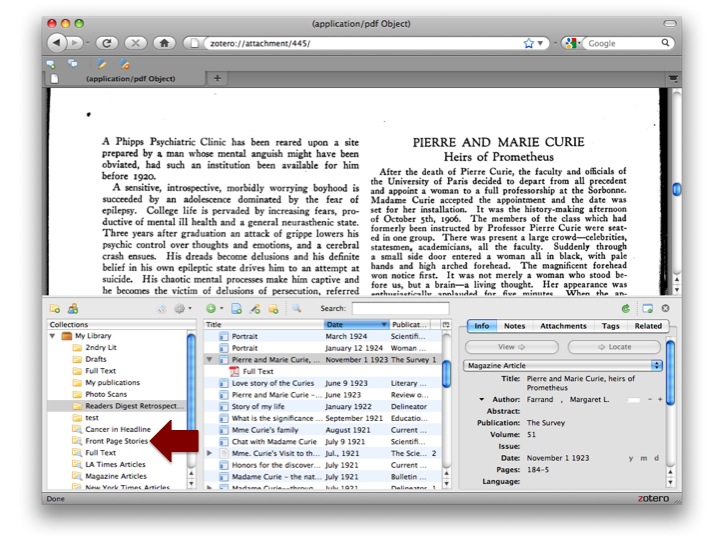Screen dimensions: 720x540
Task: Click the green sync arrow icon
Action: coord(625,309)
